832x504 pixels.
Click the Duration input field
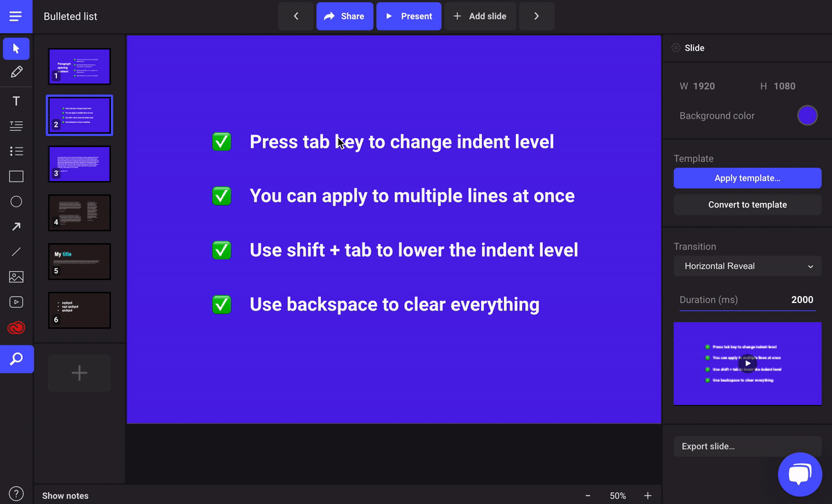pos(747,300)
